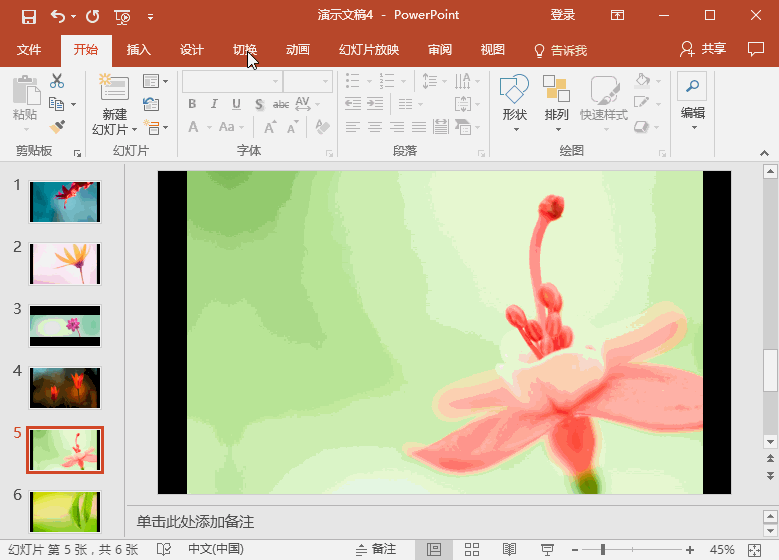The image size is (779, 560).
Task: Open the ribbon display options
Action: [617, 15]
